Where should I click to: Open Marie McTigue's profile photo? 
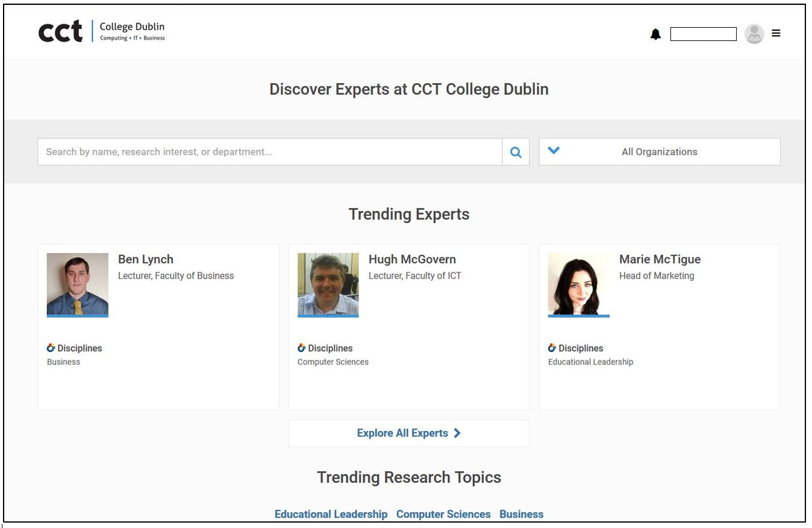[x=579, y=284]
